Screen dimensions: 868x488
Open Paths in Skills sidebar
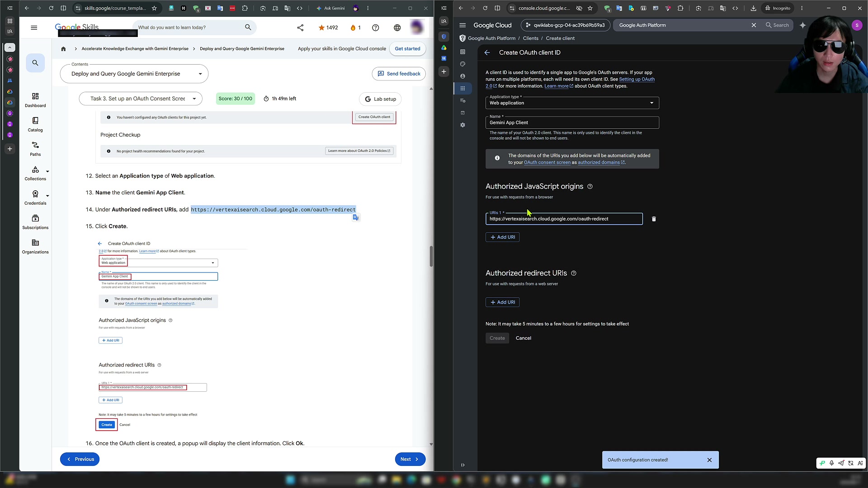click(35, 149)
